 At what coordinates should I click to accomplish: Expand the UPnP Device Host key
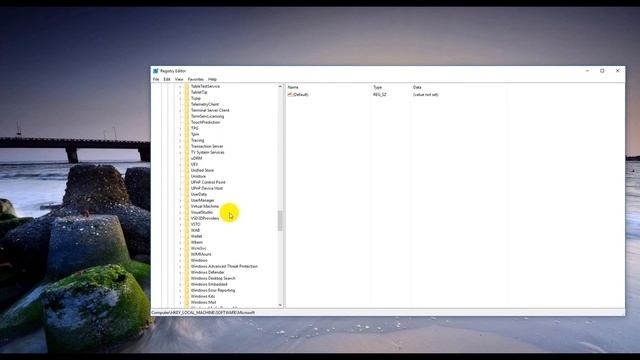pos(180,188)
